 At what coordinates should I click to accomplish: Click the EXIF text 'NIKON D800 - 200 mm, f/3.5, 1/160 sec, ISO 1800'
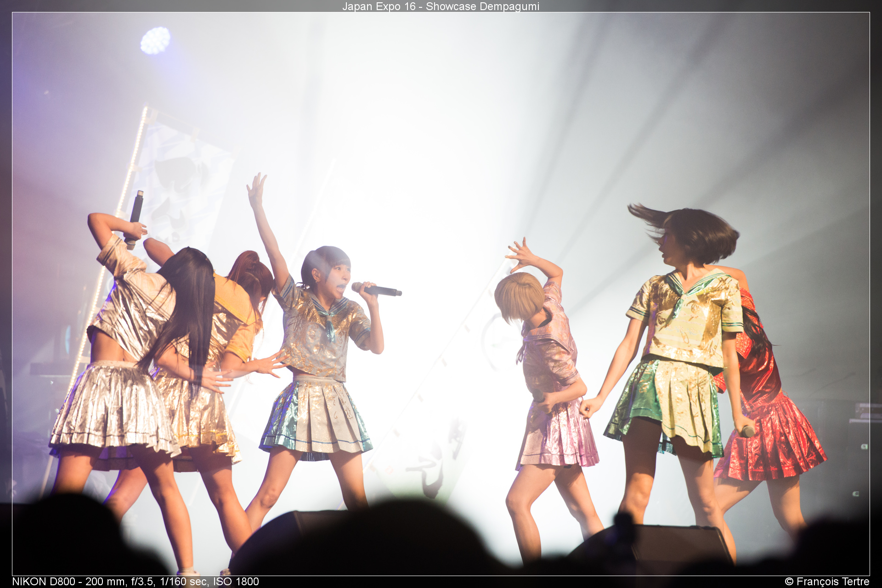click(x=136, y=582)
